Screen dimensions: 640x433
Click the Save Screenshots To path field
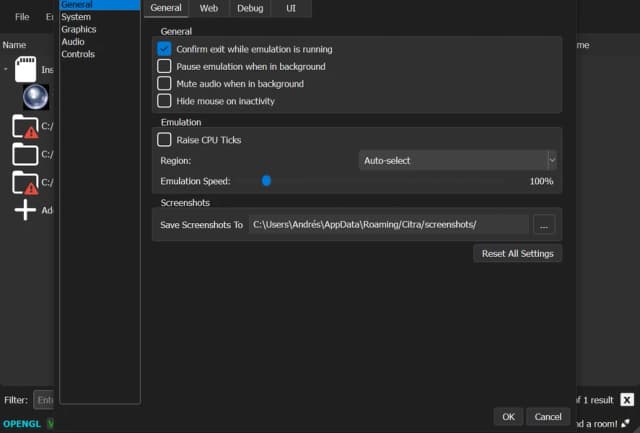pyautogui.click(x=389, y=224)
